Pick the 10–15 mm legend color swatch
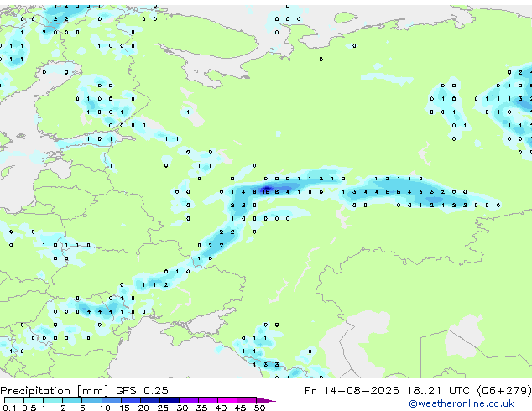Viewport: 532px width, 411px height. click(x=112, y=400)
